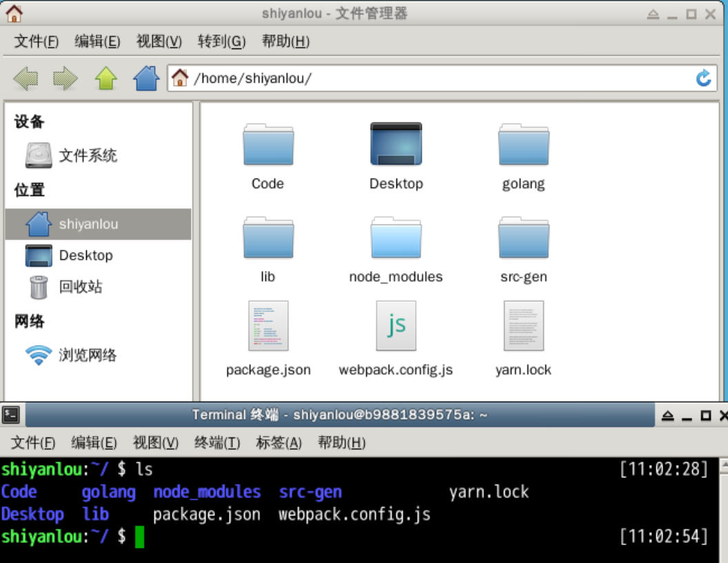The width and height of the screenshot is (728, 563).
Task: Open 回收站 trash in the sidebar
Action: click(x=98, y=286)
